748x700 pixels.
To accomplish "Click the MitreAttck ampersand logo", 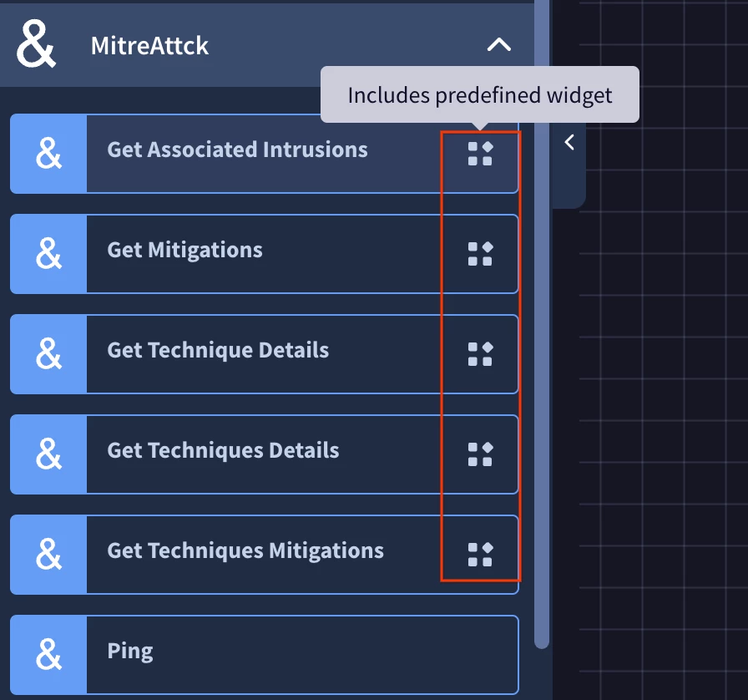I will (36, 45).
